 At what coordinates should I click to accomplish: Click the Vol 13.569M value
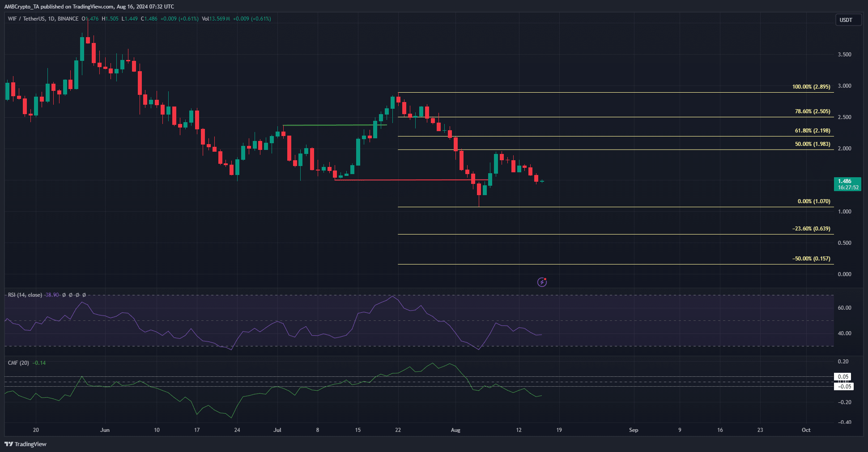(216, 19)
